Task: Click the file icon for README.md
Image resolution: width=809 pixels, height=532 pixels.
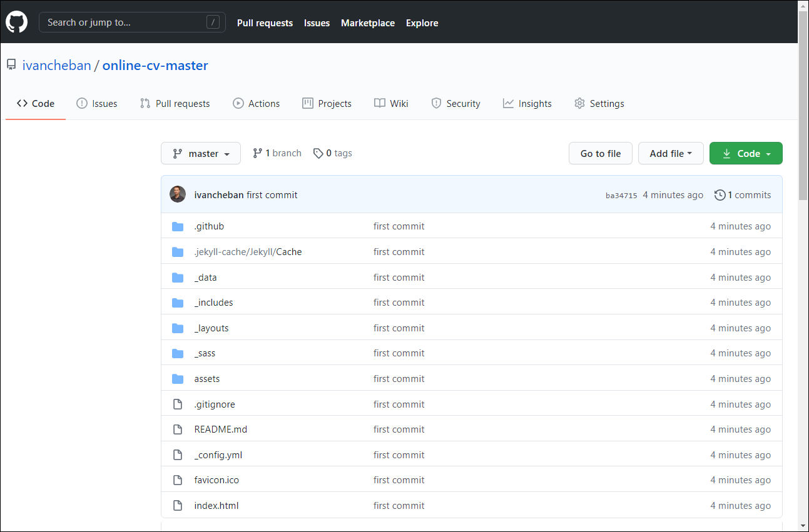Action: coord(178,429)
